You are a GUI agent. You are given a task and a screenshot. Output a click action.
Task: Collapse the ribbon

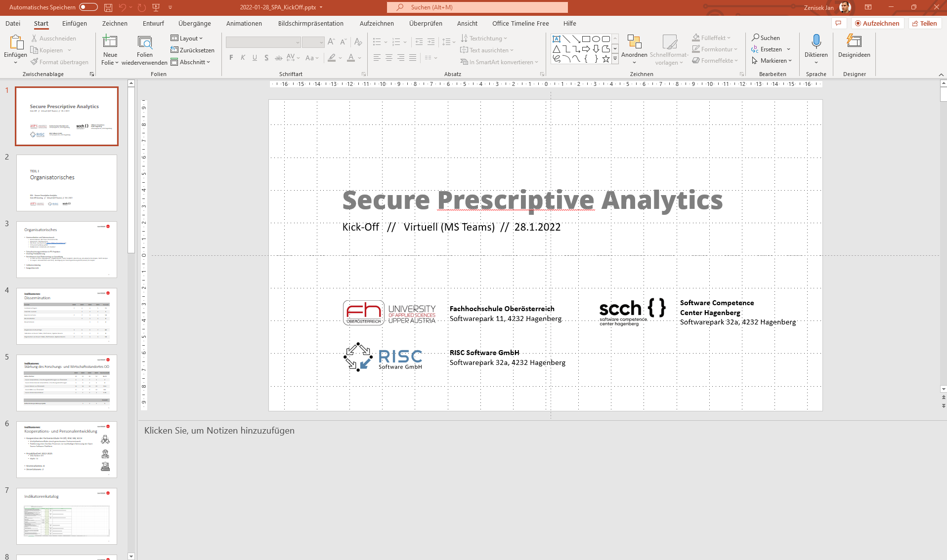pos(941,75)
